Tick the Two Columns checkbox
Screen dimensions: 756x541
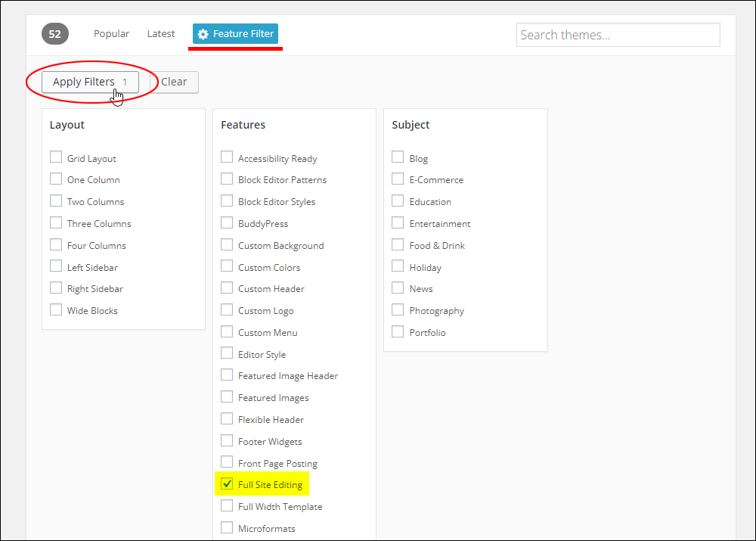[56, 201]
